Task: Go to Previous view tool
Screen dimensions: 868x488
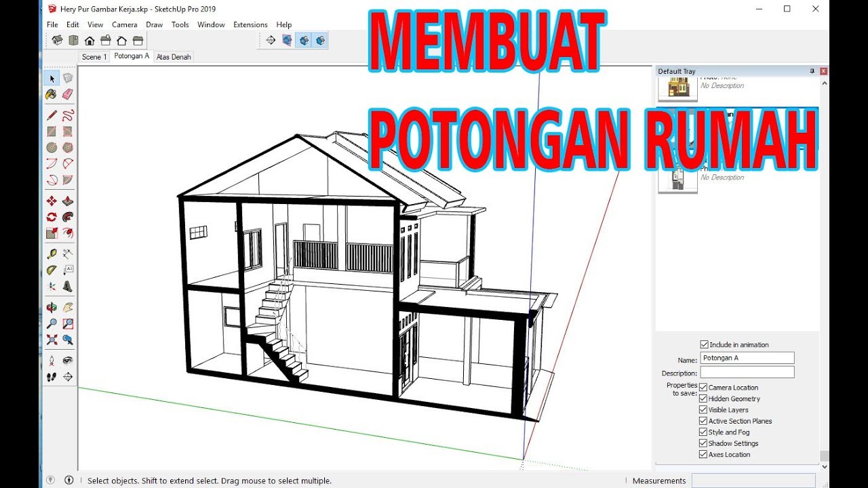Action: click(68, 340)
